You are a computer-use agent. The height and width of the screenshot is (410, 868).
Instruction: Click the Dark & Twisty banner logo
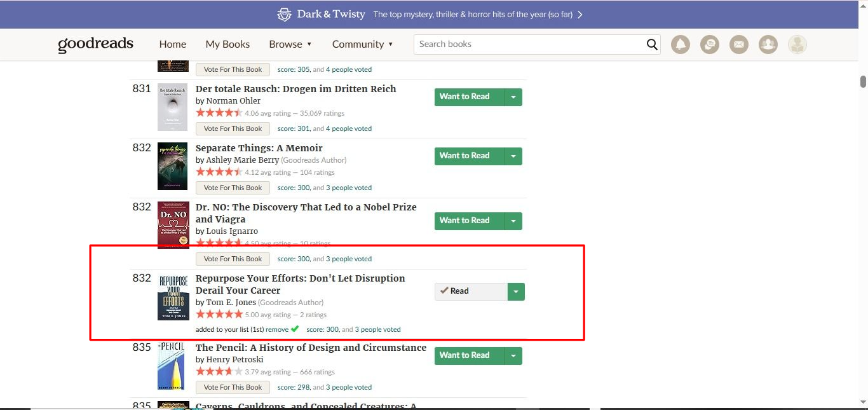point(322,14)
